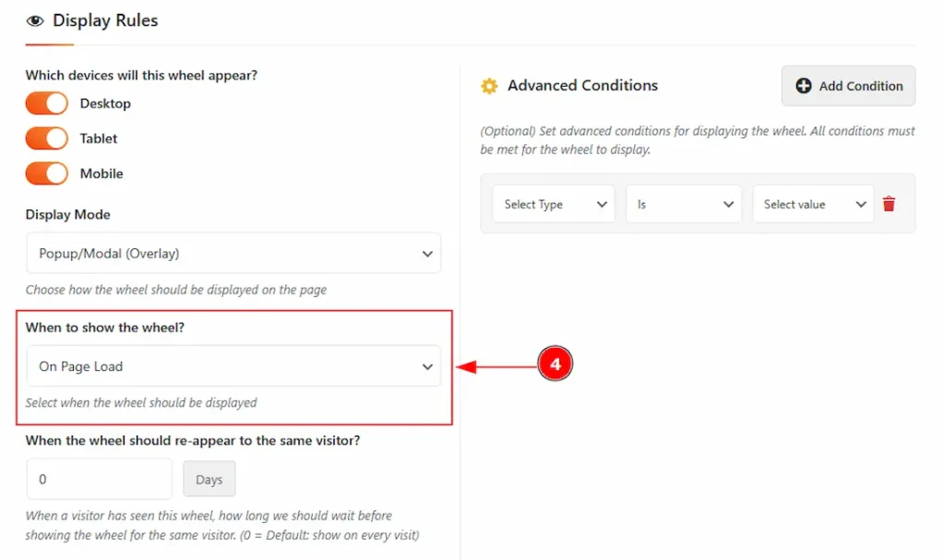Click the 'When to show the wheel?' label
Screen dimensions: 945x560
click(105, 328)
